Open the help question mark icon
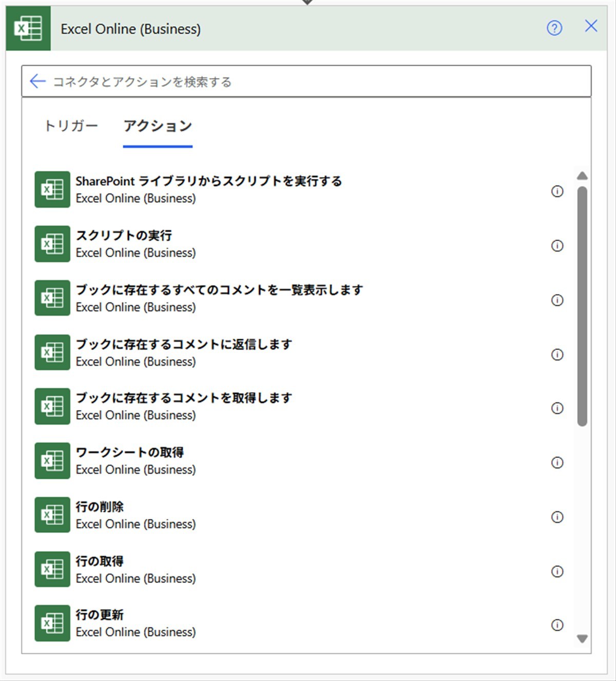Viewport: 616px width, 681px height. pos(554,28)
